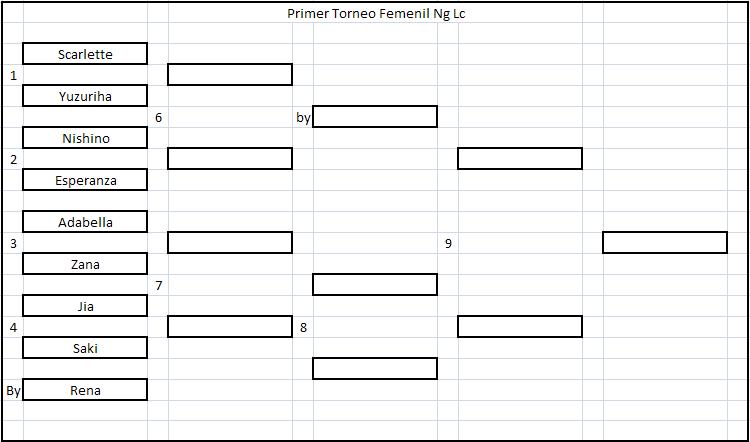Click the empty match 1 winner box
Viewport: 750px width, 442px height.
click(230, 75)
